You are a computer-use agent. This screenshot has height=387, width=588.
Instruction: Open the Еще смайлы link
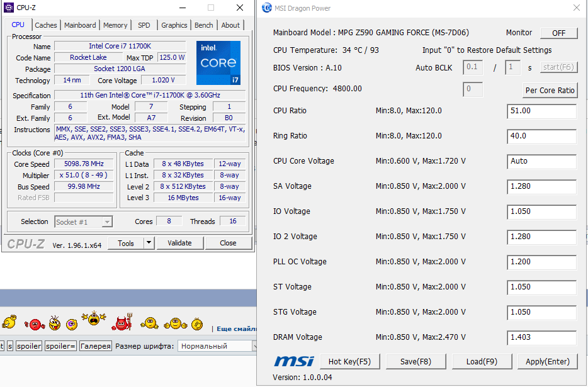(237, 329)
